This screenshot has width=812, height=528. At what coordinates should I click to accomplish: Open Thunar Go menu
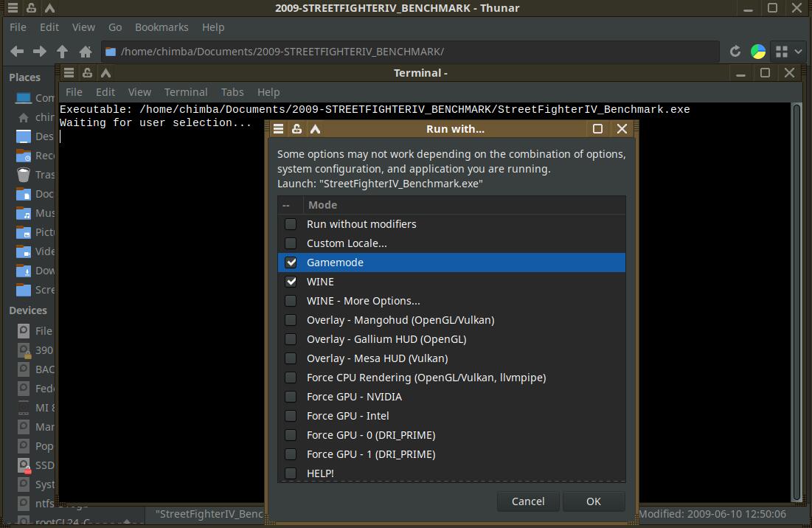[115, 27]
